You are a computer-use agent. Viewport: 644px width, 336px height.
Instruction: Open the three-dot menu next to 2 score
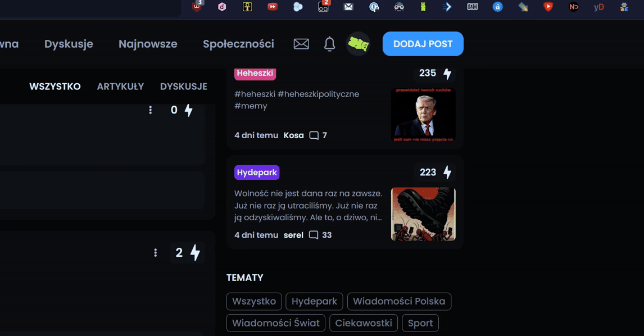[x=155, y=253]
